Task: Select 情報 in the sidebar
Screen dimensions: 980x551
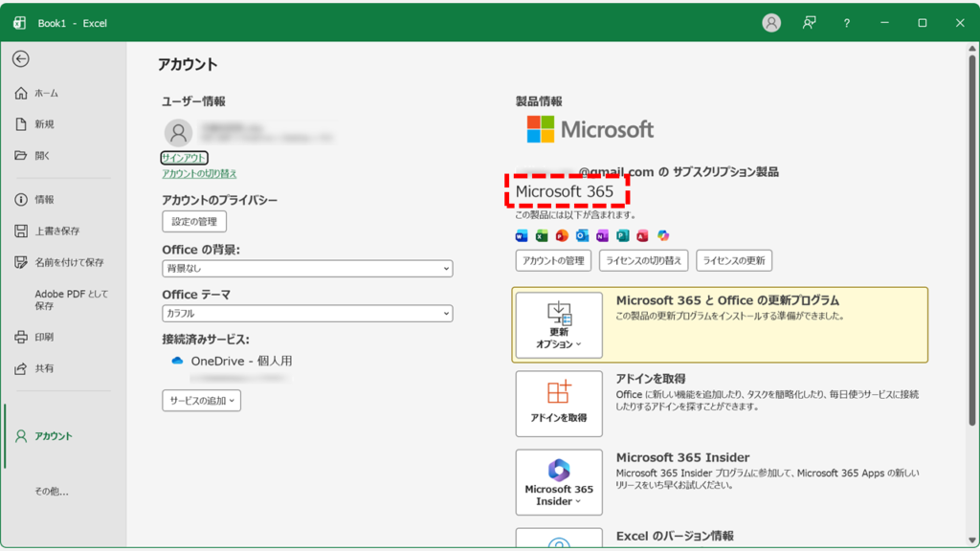Action: (44, 199)
